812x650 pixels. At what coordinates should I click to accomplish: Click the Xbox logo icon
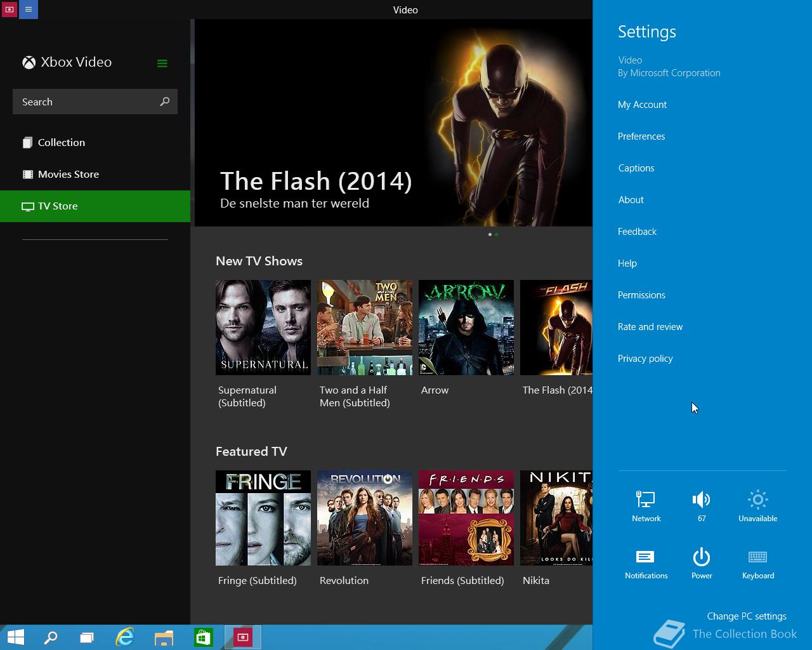29,62
